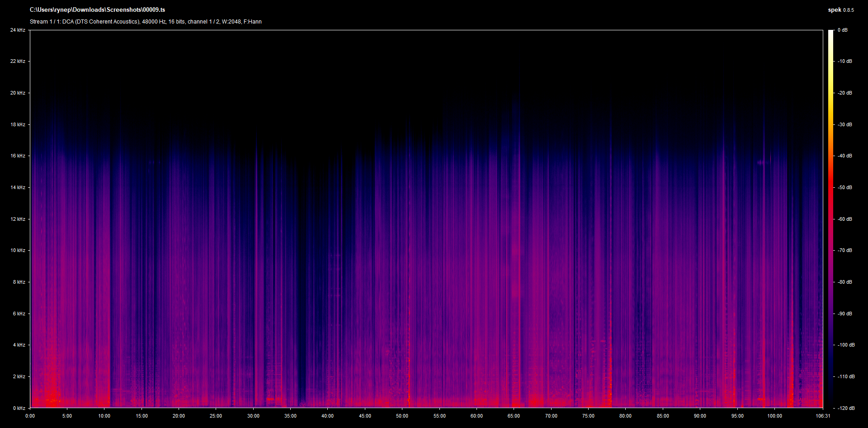Click the 20 kHz frequency label
The height and width of the screenshot is (428, 868).
18,93
